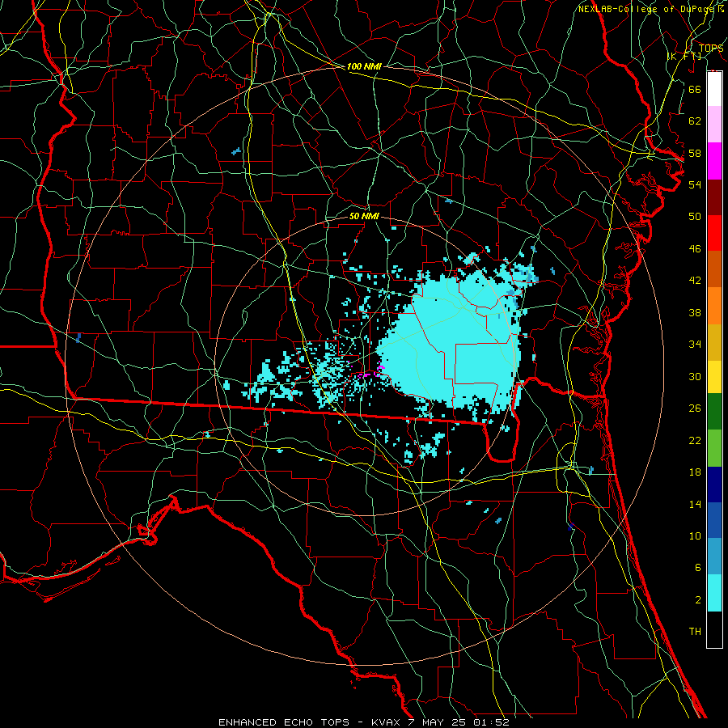
Task: Click the legend value 66
Action: [695, 89]
